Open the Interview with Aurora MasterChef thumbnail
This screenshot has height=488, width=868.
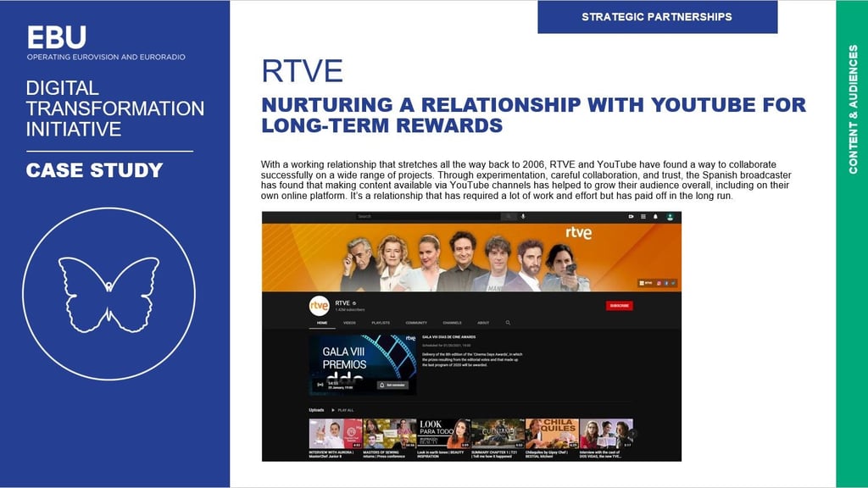pyautogui.click(x=336, y=433)
